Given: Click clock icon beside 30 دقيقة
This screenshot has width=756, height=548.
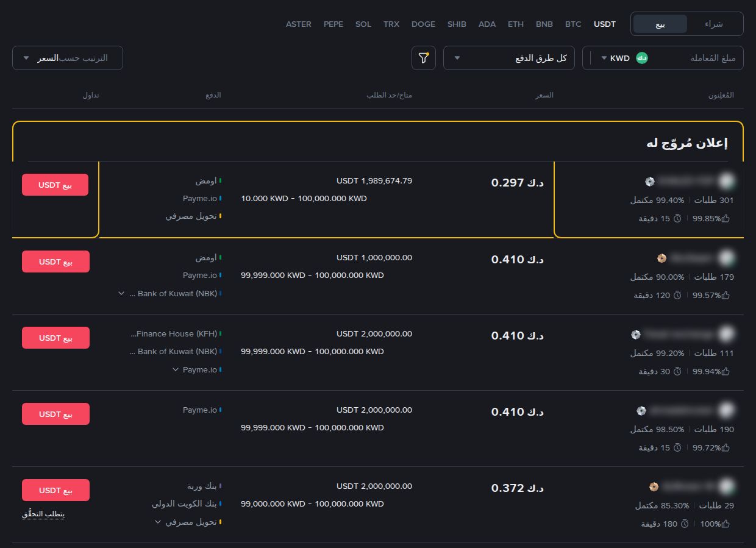Looking at the screenshot, I should (x=677, y=371).
